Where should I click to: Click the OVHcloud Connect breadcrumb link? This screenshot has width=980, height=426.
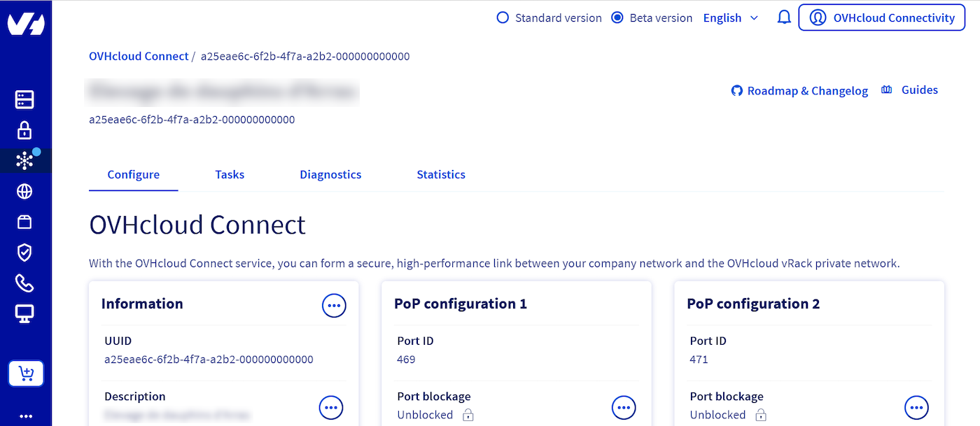139,56
